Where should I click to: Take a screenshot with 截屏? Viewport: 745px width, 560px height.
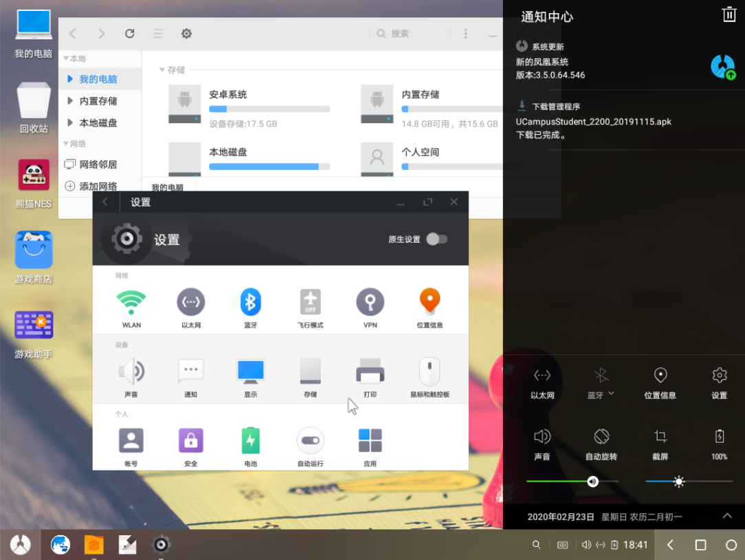pos(660,444)
